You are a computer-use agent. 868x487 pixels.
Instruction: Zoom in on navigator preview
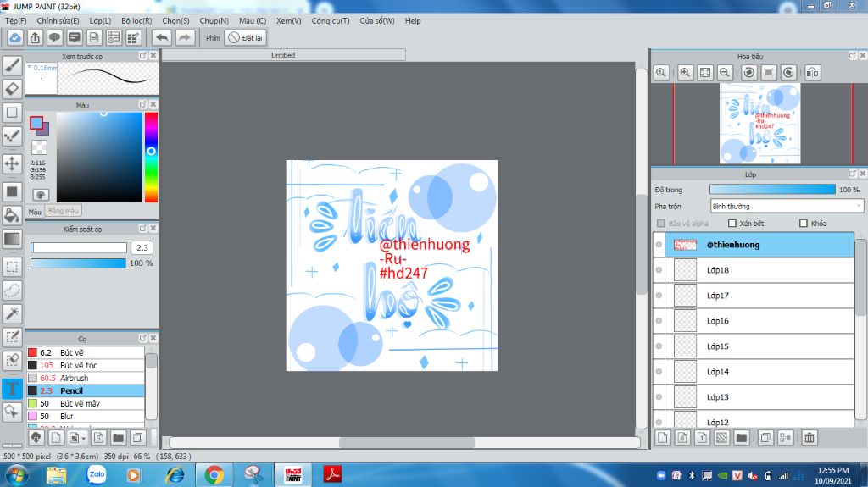pos(685,73)
